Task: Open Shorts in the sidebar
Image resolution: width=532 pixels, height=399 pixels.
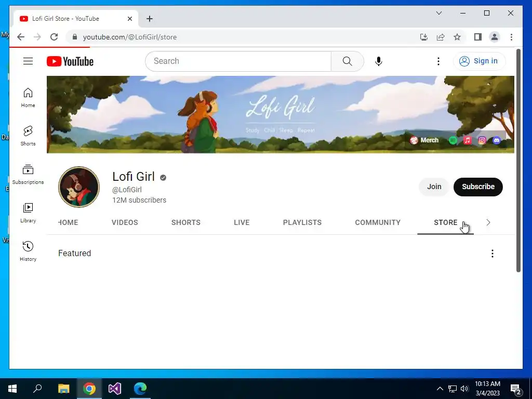Action: (28, 136)
